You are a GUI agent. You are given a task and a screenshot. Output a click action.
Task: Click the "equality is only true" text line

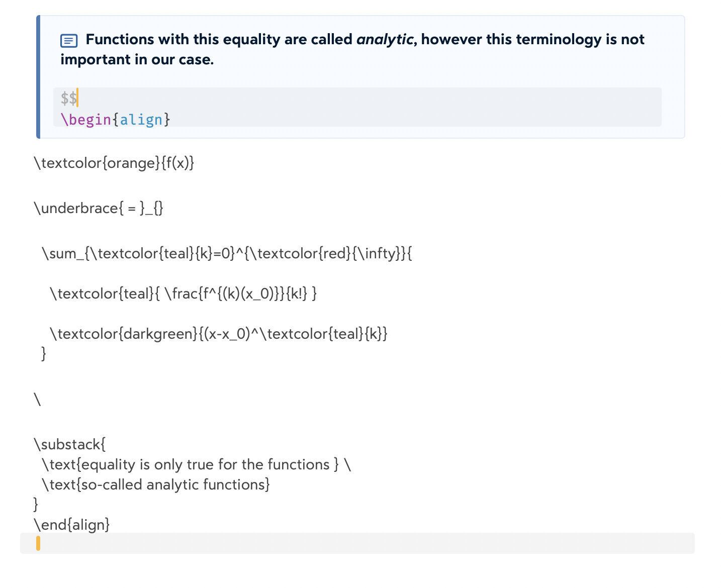pyautogui.click(x=196, y=464)
